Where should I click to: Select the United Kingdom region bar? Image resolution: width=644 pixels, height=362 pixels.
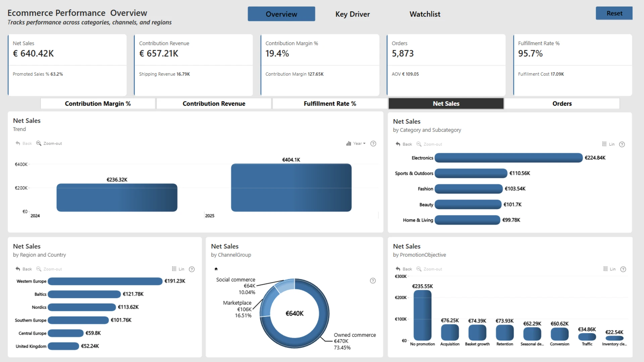63,346
